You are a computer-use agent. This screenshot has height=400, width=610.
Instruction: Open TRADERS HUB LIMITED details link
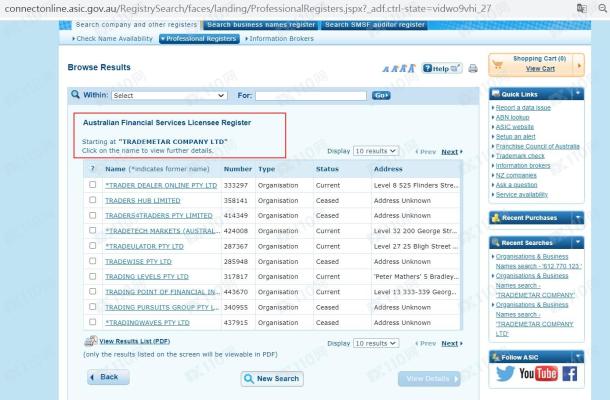pos(143,200)
